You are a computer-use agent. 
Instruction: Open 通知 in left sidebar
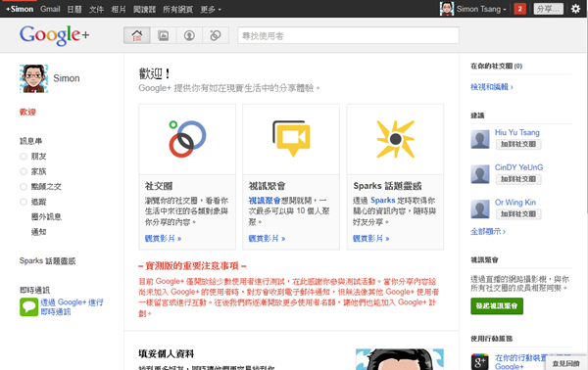click(38, 232)
